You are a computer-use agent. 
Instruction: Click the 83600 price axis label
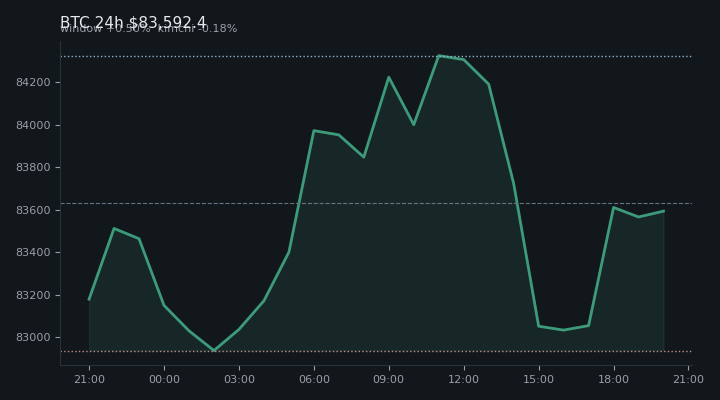click(x=33, y=210)
